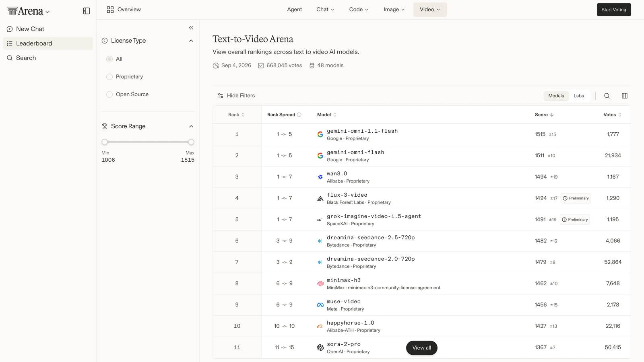Collapse filters panel with double-chevron icon
This screenshot has width=644, height=362.
point(191,28)
